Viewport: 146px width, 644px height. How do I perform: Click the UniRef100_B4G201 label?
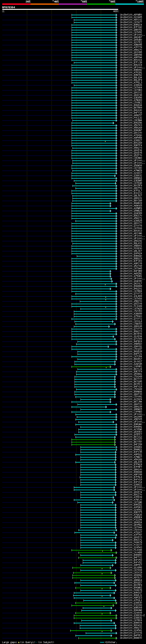131,289
